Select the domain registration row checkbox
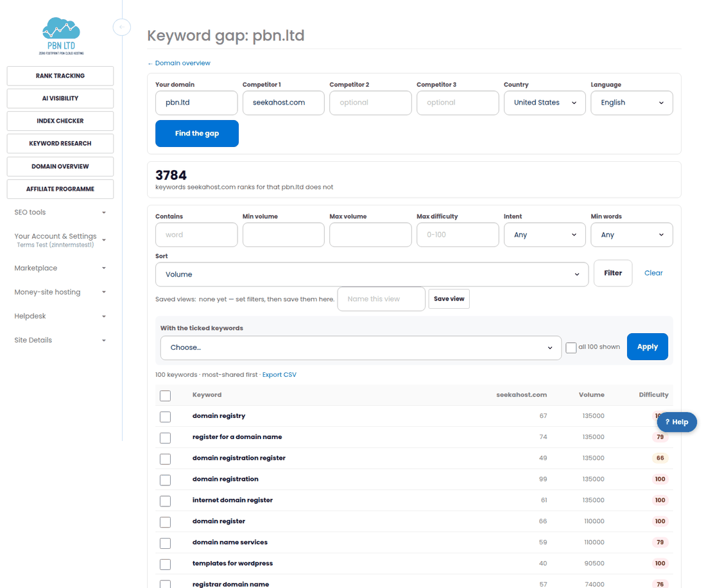706x588 pixels. (165, 480)
